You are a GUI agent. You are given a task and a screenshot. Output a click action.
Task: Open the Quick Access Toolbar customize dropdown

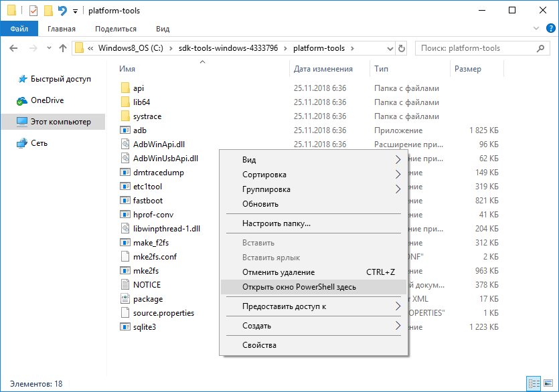[x=75, y=11]
